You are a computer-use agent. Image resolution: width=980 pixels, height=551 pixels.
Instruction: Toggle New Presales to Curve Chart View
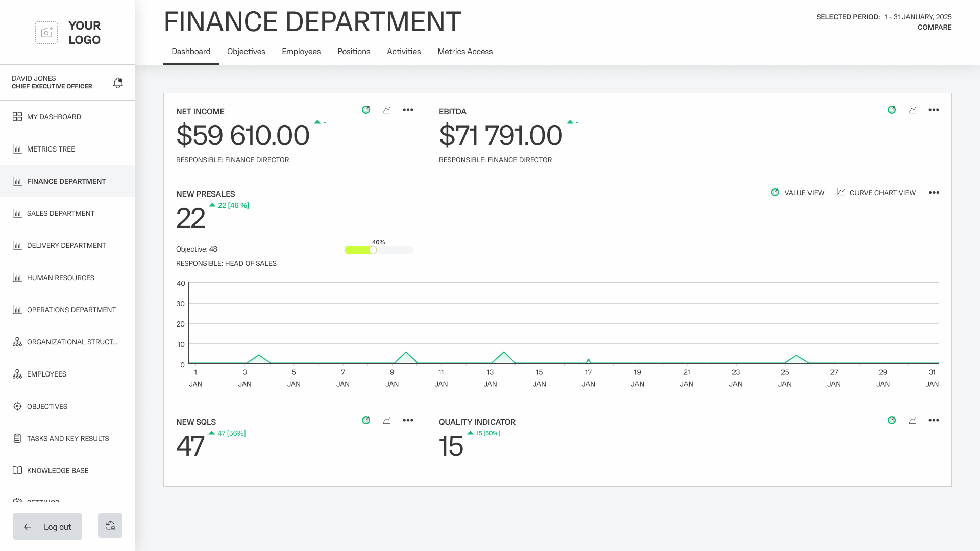coord(876,193)
